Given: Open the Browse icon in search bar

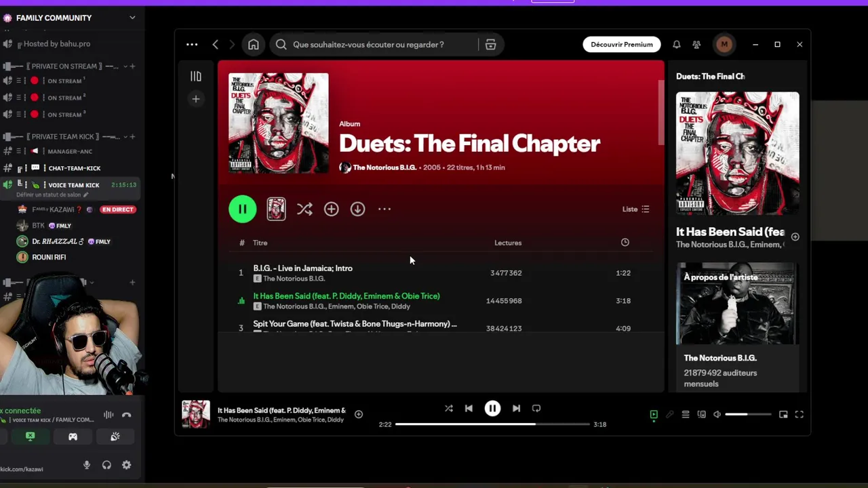Looking at the screenshot, I should coord(490,45).
